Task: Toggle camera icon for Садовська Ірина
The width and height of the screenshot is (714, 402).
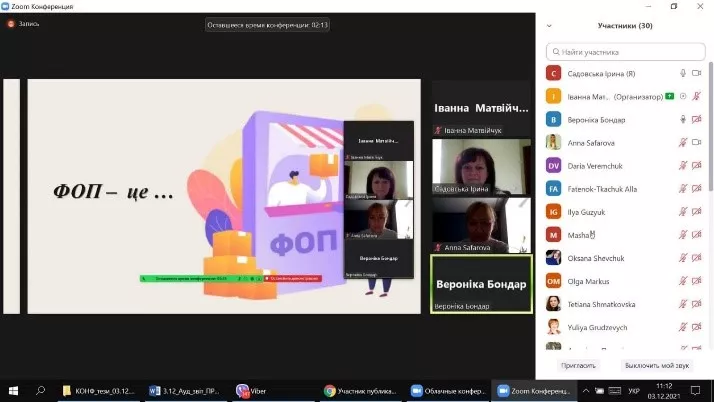Action: [x=698, y=73]
